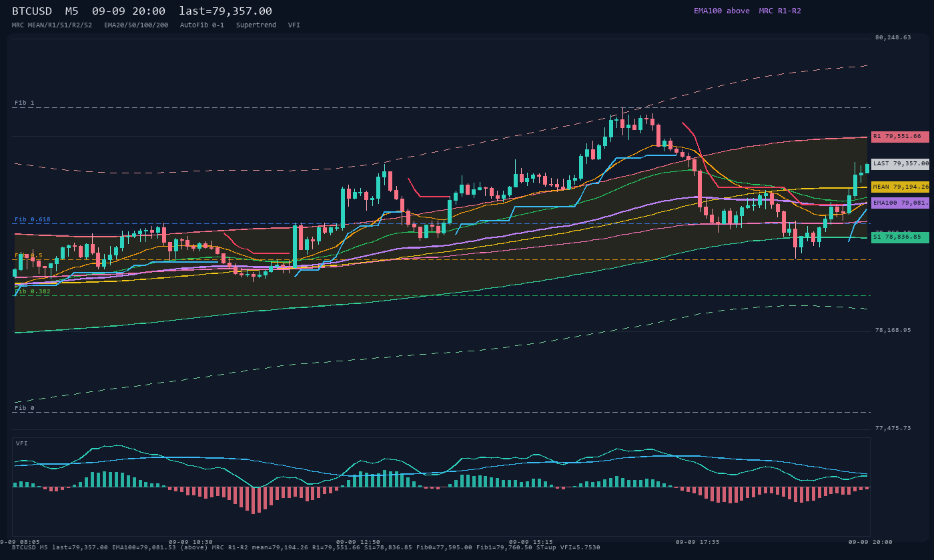The image size is (934, 560).
Task: Select the M5 timeframe label in the title
Action: coord(72,11)
